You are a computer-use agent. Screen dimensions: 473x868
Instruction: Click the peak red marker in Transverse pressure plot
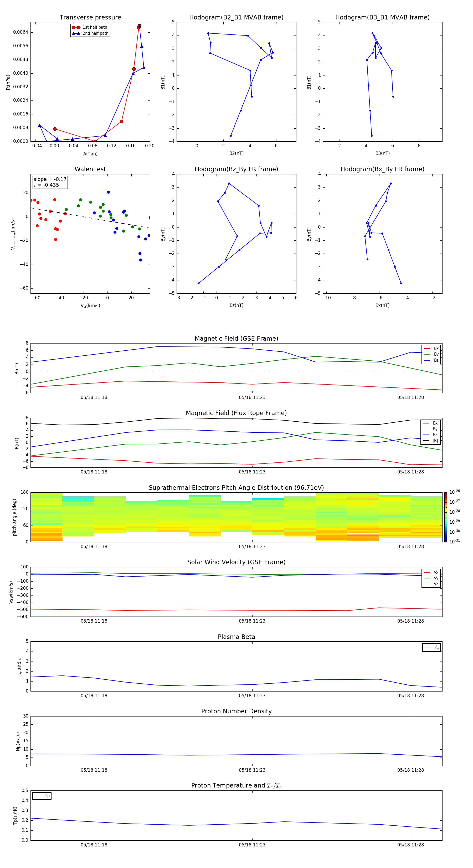139,26
